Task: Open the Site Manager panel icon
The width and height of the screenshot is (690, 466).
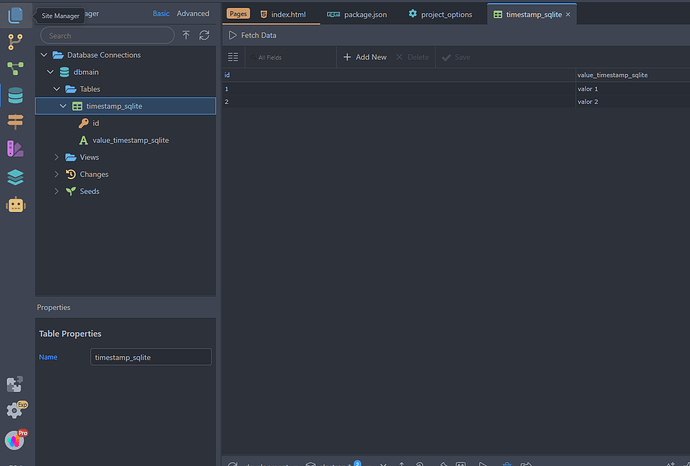Action: click(15, 14)
